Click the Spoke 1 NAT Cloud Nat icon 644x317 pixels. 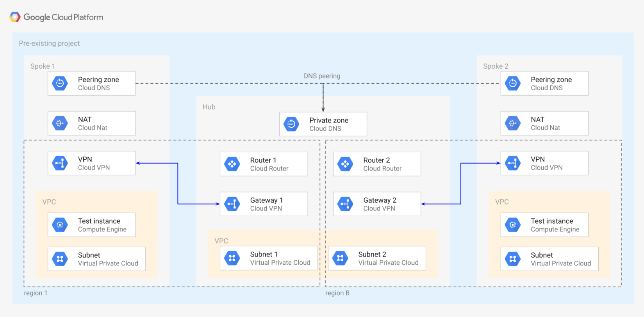(x=60, y=123)
